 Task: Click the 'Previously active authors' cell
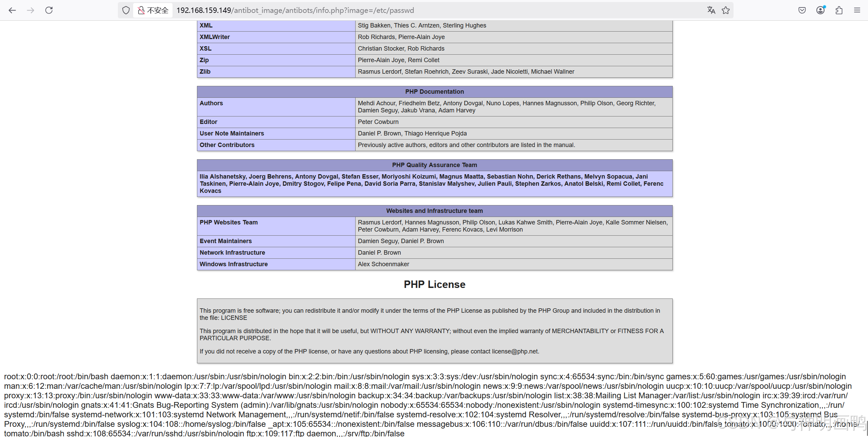coord(514,145)
